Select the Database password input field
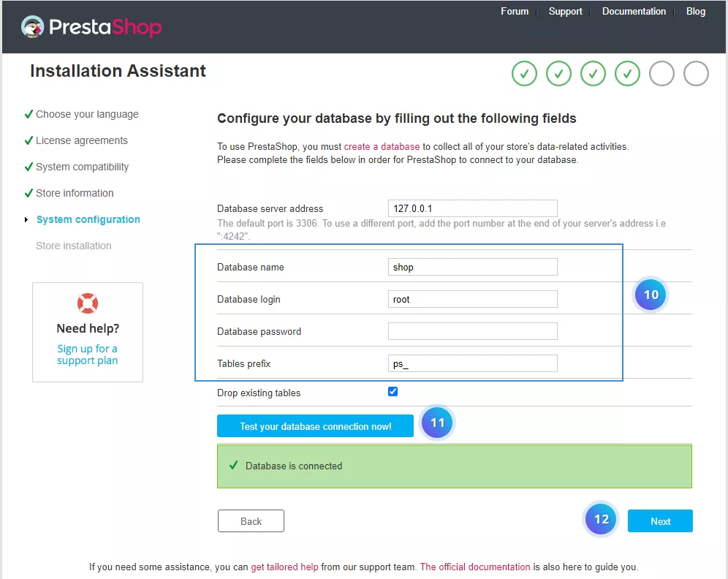 471,331
